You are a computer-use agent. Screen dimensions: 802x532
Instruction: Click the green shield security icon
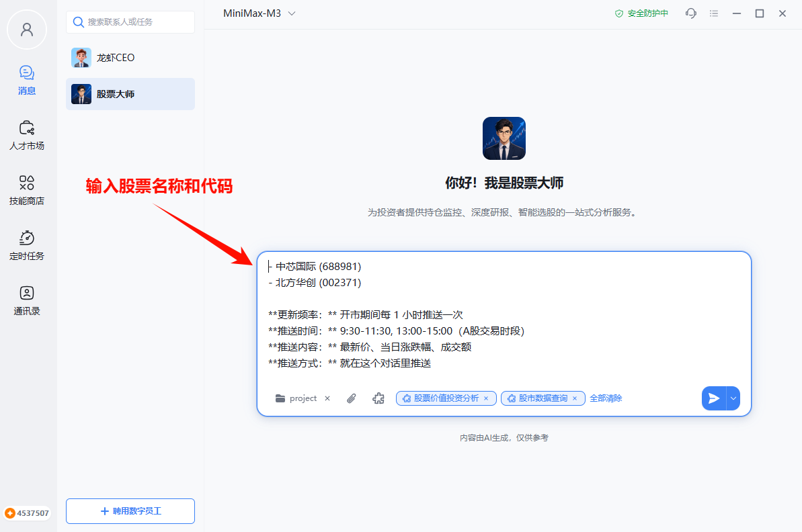click(619, 13)
